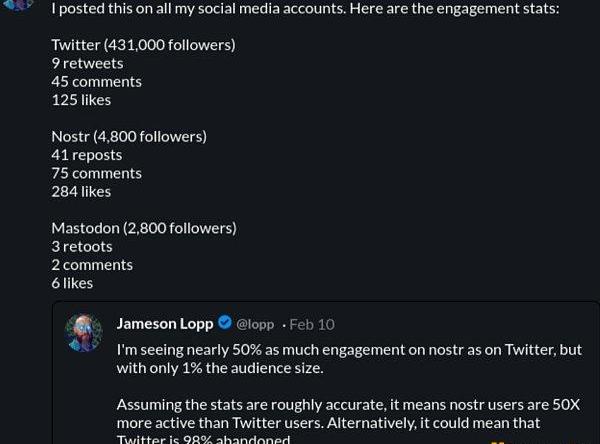Click the "125 likes" stat
This screenshot has width=600, height=444.
pos(81,100)
